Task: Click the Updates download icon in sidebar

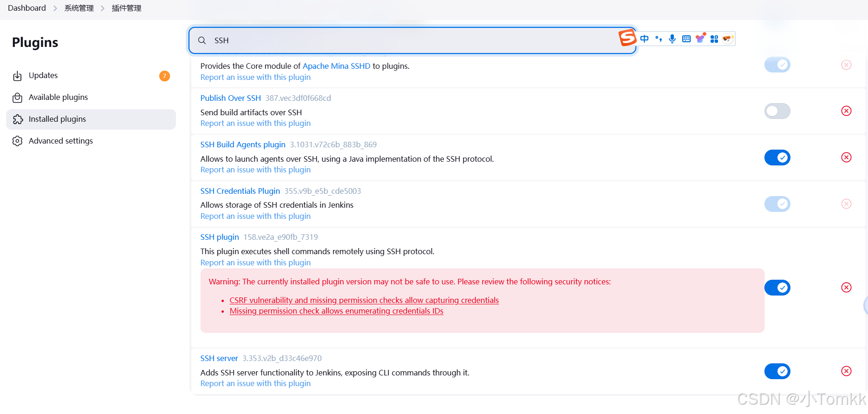Action: (x=18, y=76)
